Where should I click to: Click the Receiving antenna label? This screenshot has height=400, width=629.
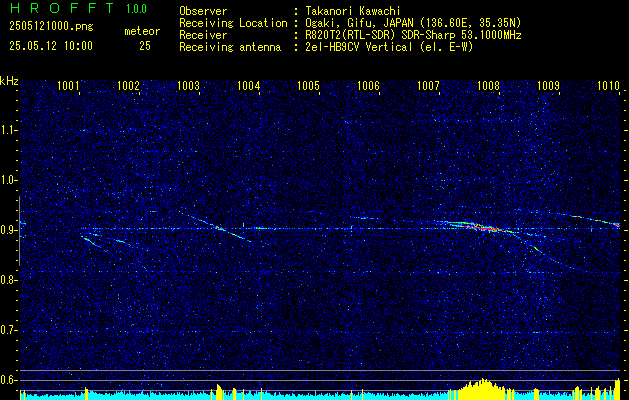[230, 47]
